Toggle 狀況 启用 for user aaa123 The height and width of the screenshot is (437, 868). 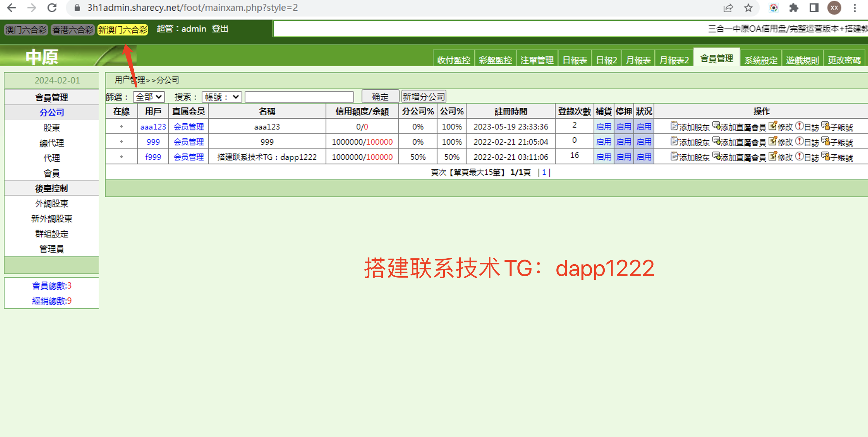644,127
